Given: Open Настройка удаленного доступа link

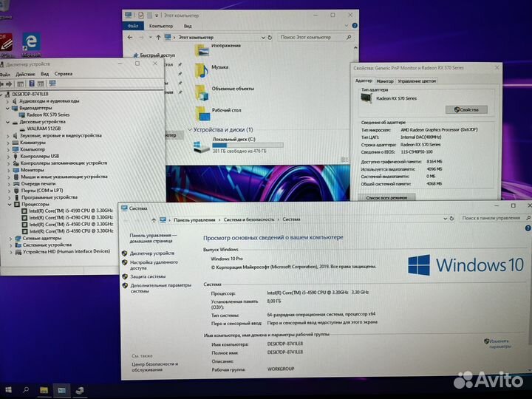Looking at the screenshot, I should pos(154,265).
